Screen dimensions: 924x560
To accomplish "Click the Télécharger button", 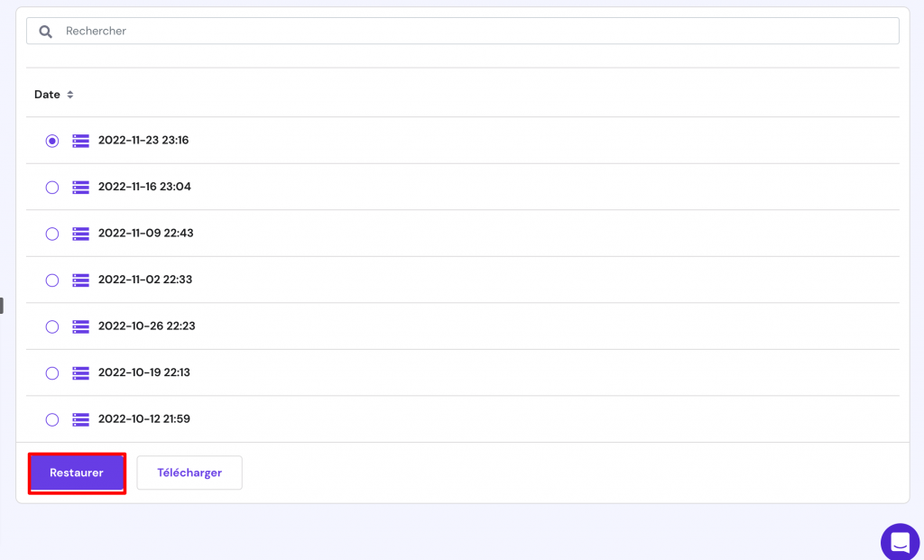I will (x=189, y=473).
